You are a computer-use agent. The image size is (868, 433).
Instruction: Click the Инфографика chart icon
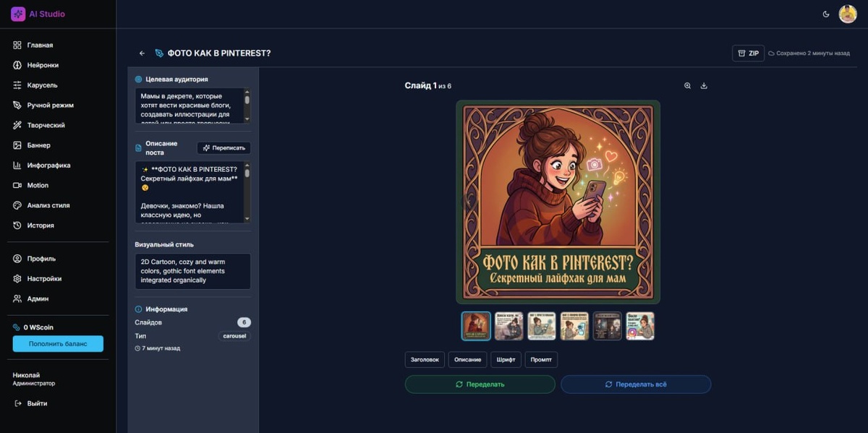[x=17, y=165]
